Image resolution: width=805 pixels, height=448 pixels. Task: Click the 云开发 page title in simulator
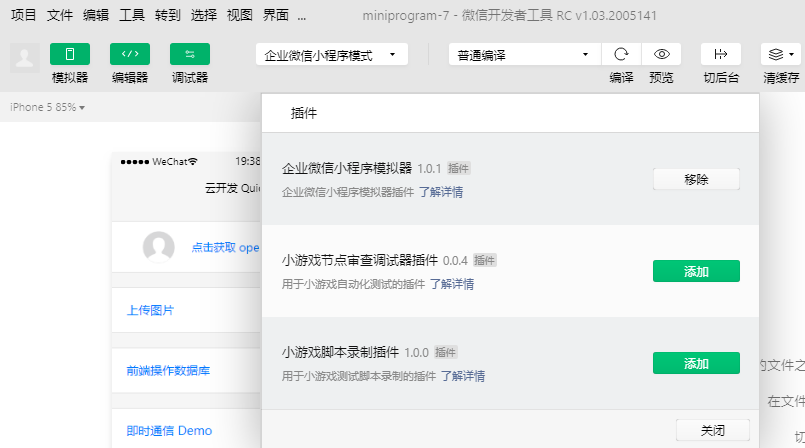click(x=233, y=188)
